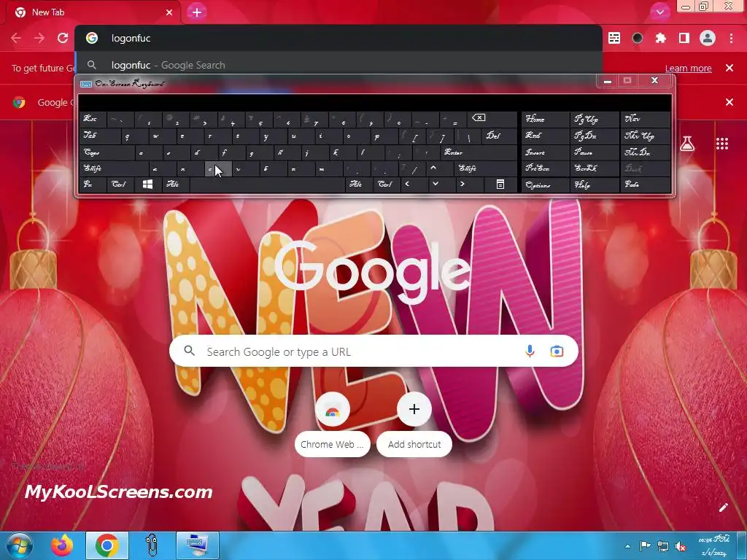
Task: Dismiss the 'To get future' infobar
Action: point(729,68)
